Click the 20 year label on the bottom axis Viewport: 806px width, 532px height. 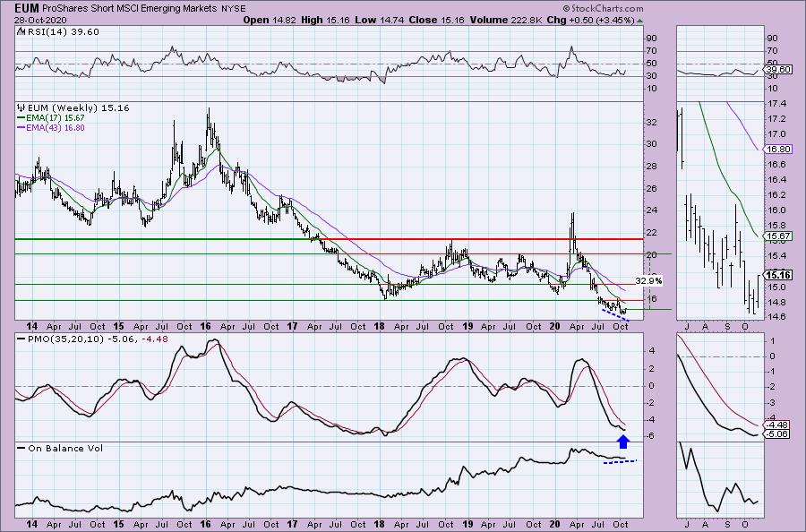[554, 524]
